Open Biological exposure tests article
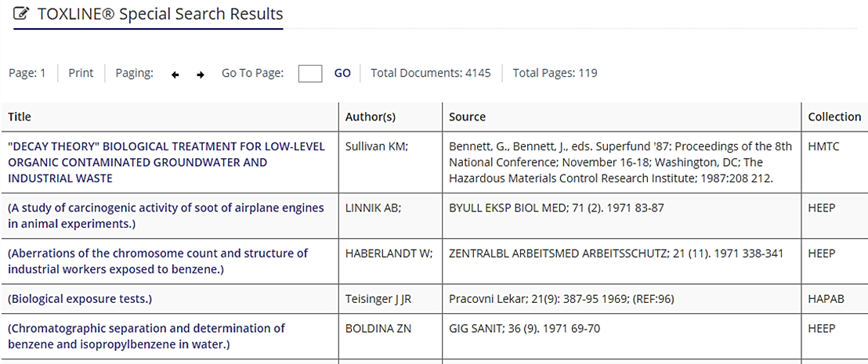 (80, 299)
